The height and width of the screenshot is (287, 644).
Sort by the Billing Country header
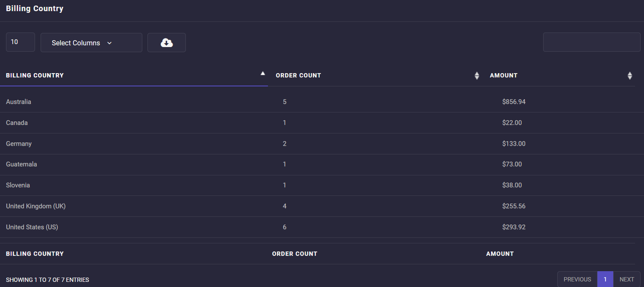click(35, 76)
